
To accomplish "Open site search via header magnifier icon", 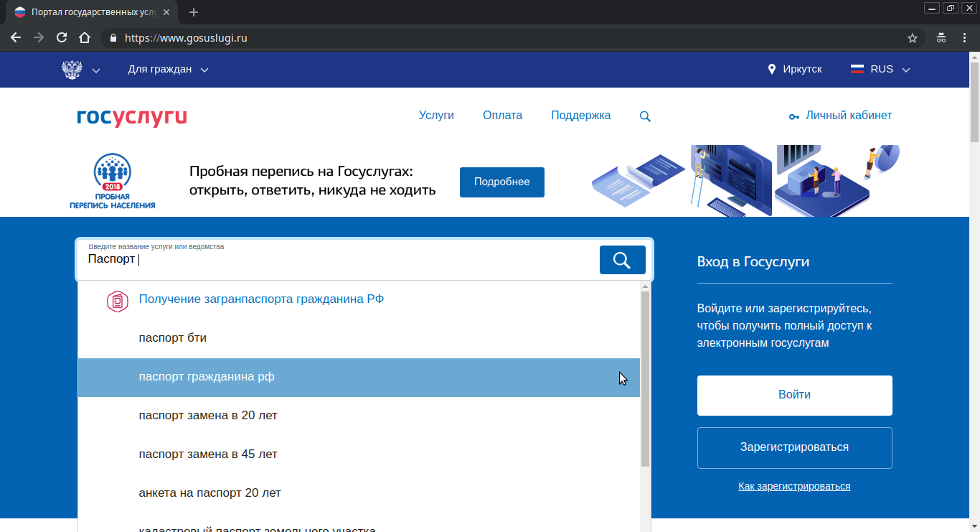I will 645,116.
